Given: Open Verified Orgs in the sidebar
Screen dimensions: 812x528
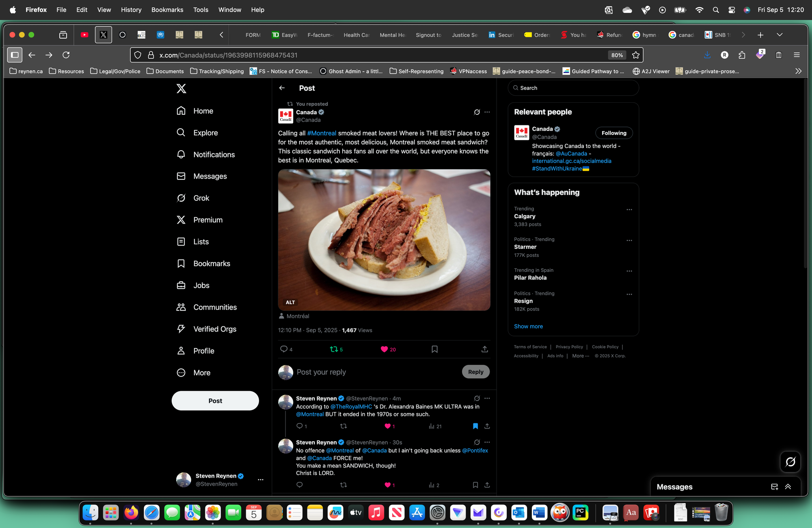Looking at the screenshot, I should (206, 329).
